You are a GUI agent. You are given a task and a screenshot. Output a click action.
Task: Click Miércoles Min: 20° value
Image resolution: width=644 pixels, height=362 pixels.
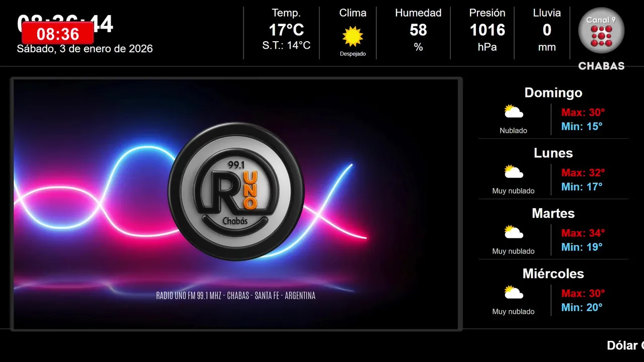point(582,307)
